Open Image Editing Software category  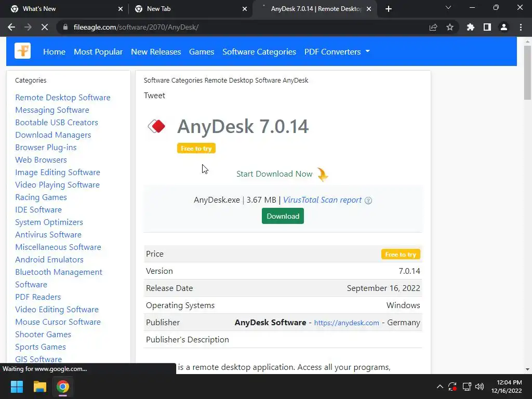pos(58,172)
